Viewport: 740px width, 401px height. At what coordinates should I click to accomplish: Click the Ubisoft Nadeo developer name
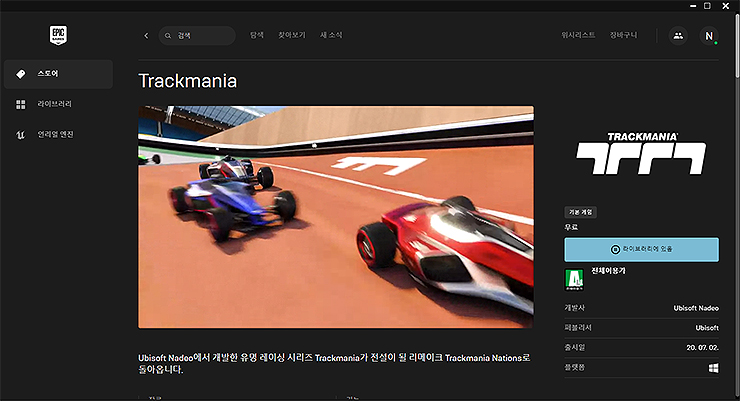tap(696, 308)
